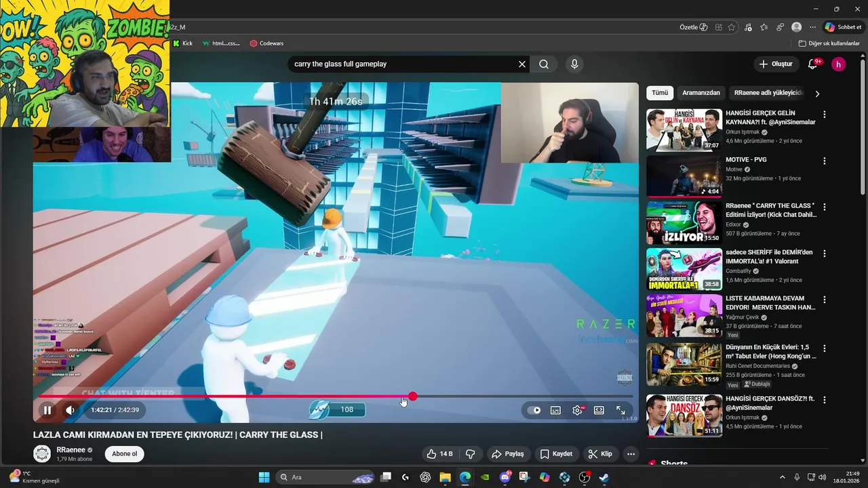Viewport: 868px width, 488px height.
Task: Switch to theater mode view
Action: [x=599, y=410]
